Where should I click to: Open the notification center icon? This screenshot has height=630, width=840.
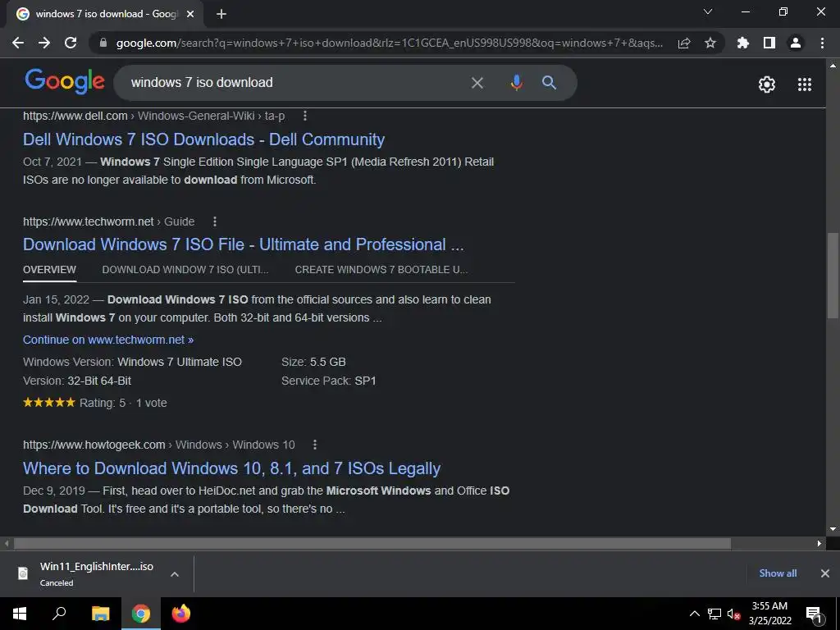tap(815, 615)
